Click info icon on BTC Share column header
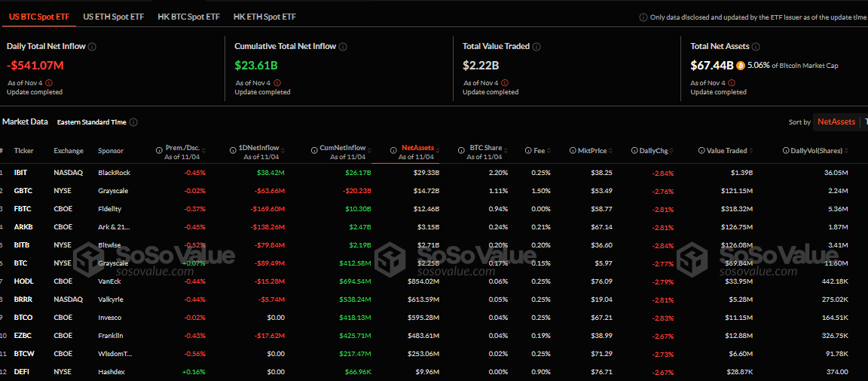 462,149
